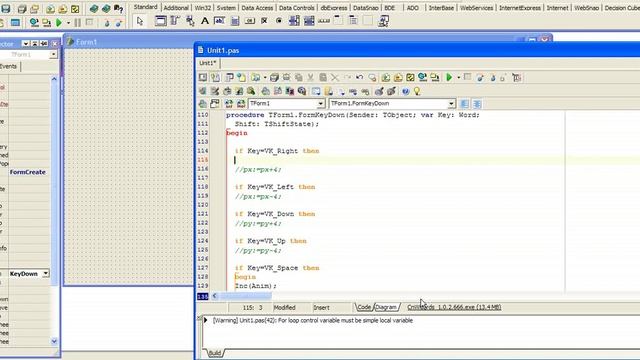
Task: Open the Unit1* editor tab
Action: coord(208,63)
